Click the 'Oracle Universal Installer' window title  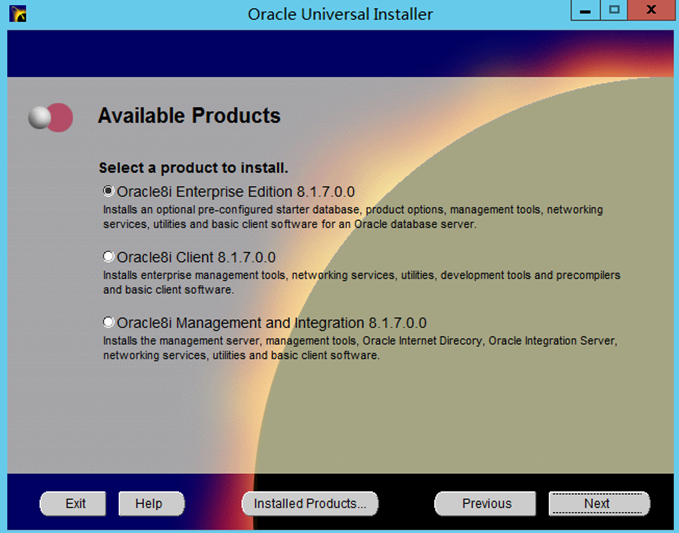pos(340,14)
